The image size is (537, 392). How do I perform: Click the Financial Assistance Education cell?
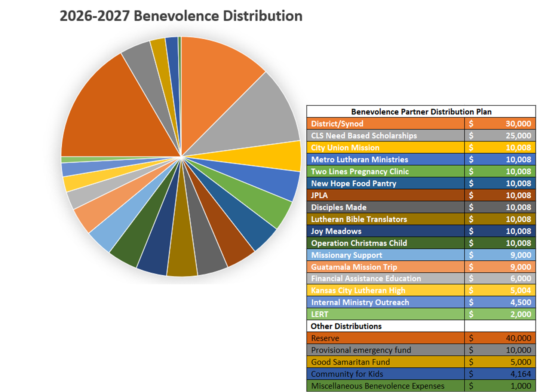click(x=386, y=279)
